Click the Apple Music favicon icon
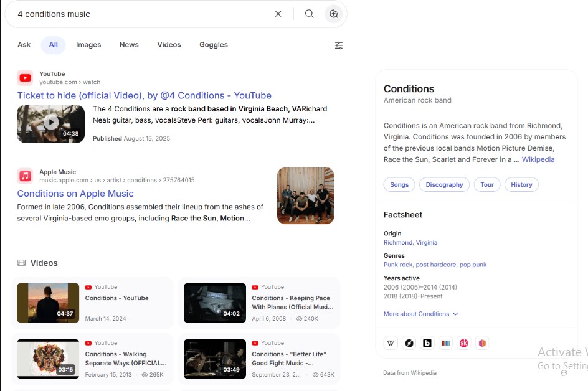 point(25,176)
